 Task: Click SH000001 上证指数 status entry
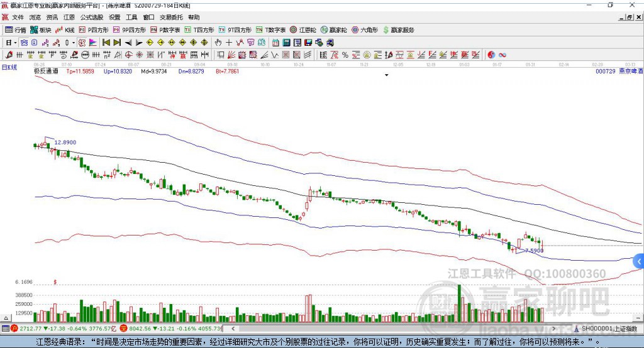pos(609,329)
